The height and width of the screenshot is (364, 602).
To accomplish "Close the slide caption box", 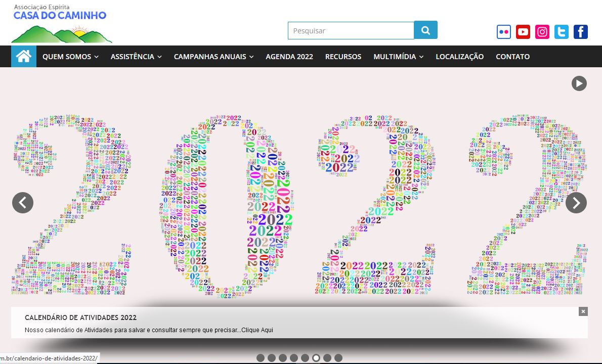I will pos(583,311).
